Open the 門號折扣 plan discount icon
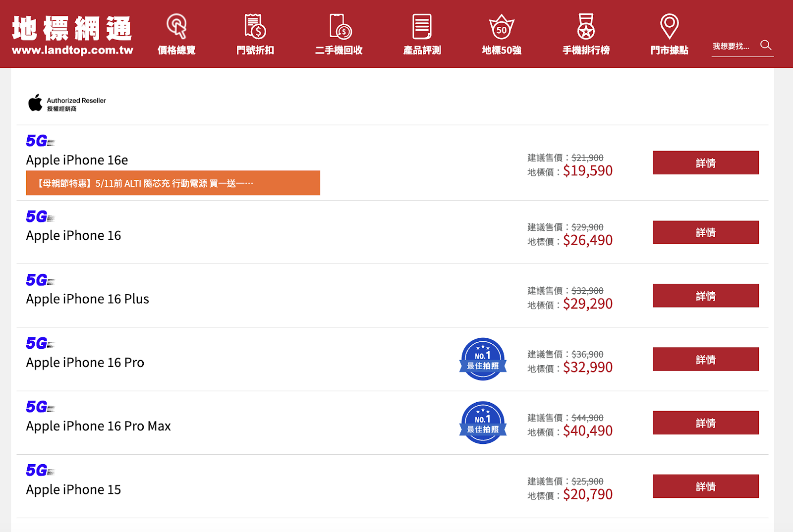 coord(255,26)
